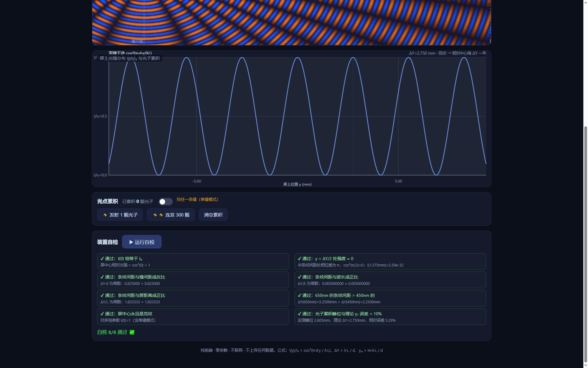588x368 pixels.
Task: Select the 通过：屏中心永远是亮纹 result
Action: (193, 316)
